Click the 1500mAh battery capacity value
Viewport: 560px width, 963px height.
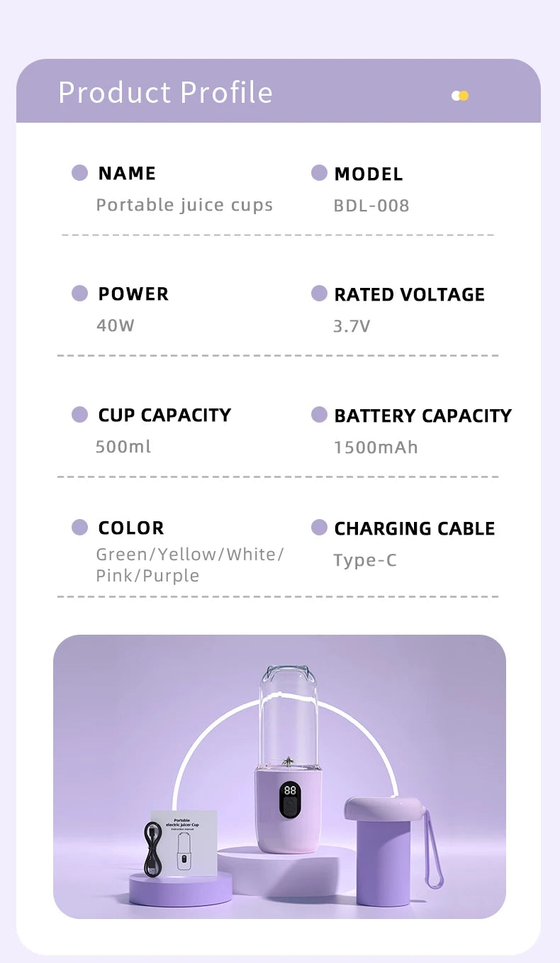(376, 447)
